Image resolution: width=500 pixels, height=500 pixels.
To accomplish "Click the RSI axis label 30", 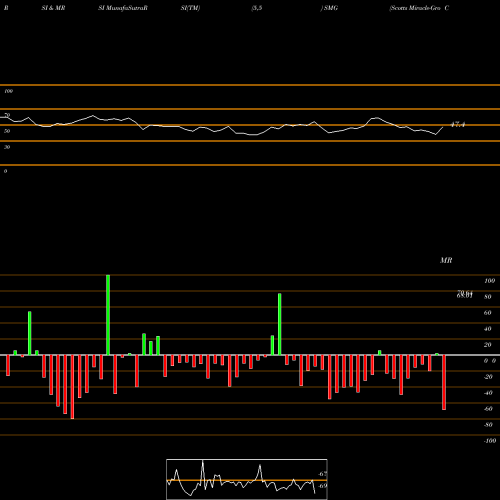I will click(7, 147).
